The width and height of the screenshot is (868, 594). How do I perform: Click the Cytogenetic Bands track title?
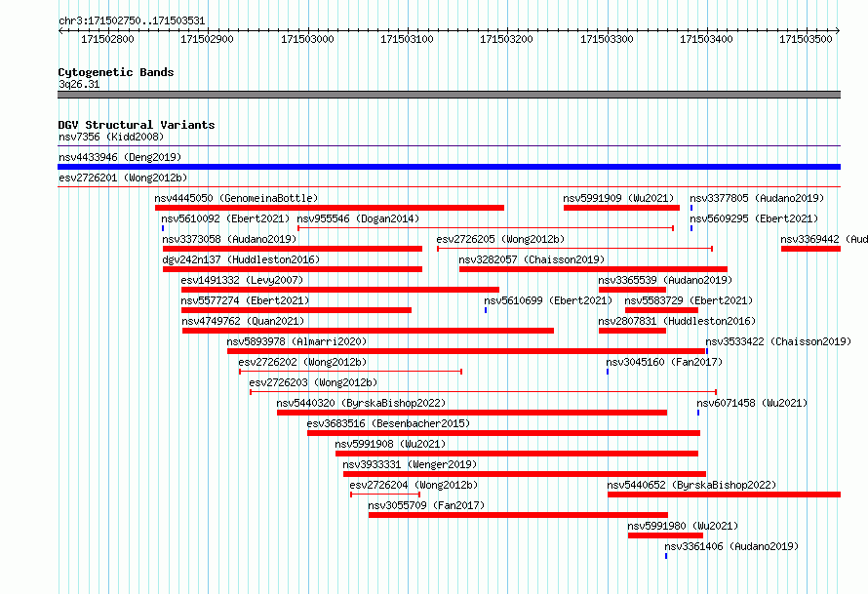[x=116, y=72]
